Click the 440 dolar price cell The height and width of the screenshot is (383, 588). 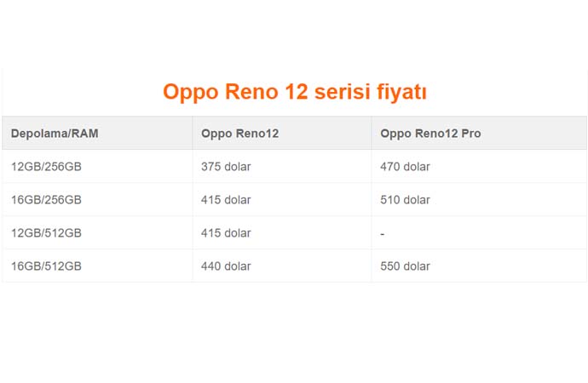coord(226,266)
